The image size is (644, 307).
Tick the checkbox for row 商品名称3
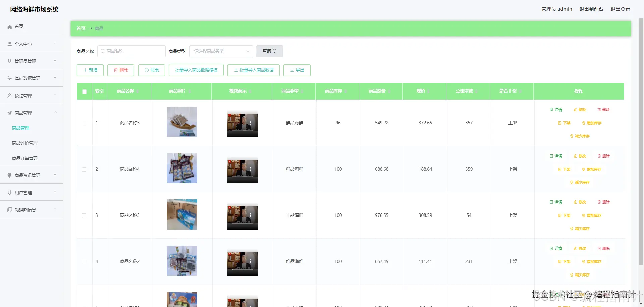[84, 216]
